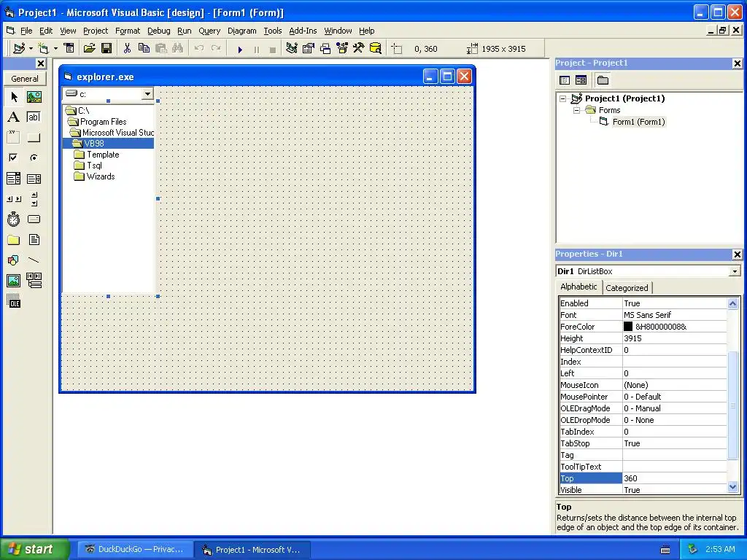Viewport: 747px width, 560px height.
Task: Open the Data View Window icon
Action: pos(376,49)
